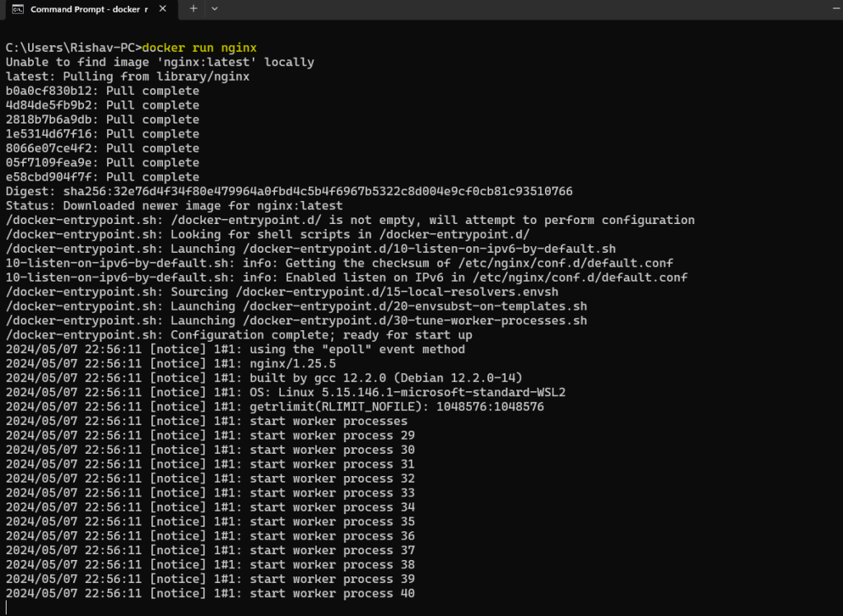The height and width of the screenshot is (616, 843).
Task: Click the Command Prompt tab icon
Action: pos(18,9)
